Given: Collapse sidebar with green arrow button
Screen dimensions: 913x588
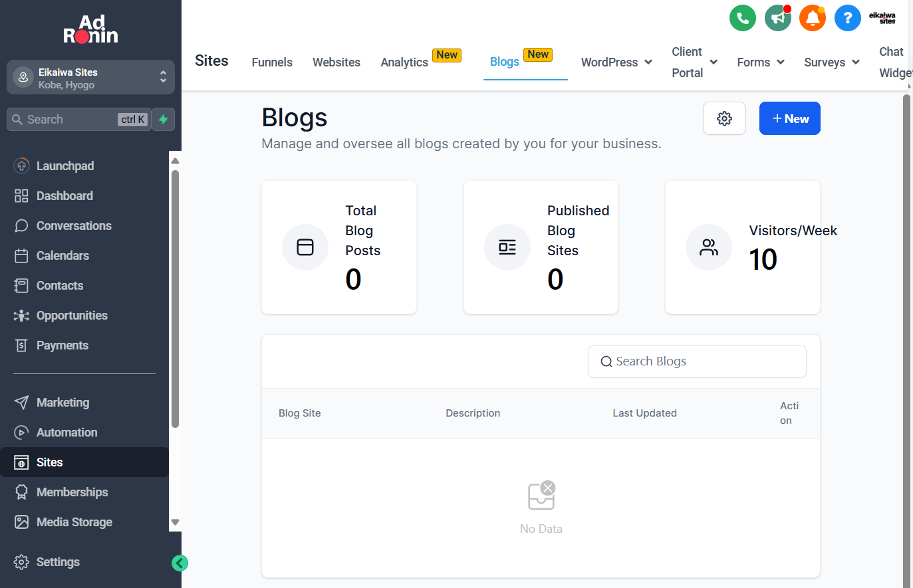Looking at the screenshot, I should pyautogui.click(x=180, y=563).
